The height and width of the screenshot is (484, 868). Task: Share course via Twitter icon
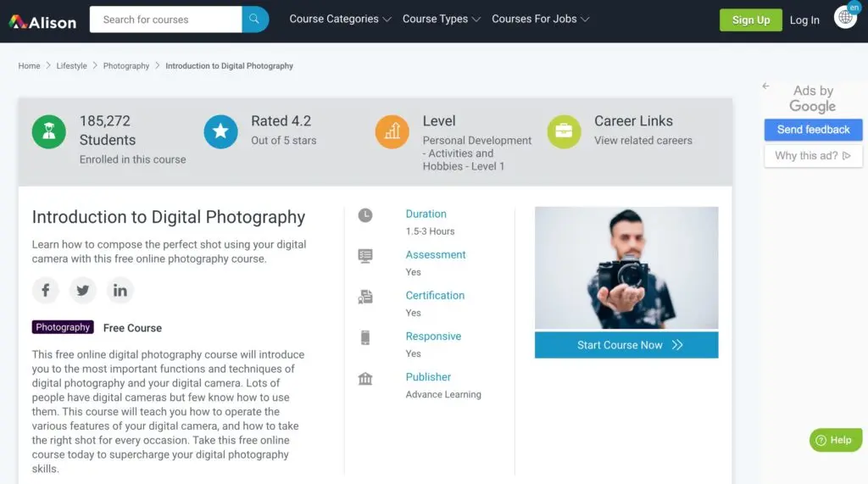[83, 291]
